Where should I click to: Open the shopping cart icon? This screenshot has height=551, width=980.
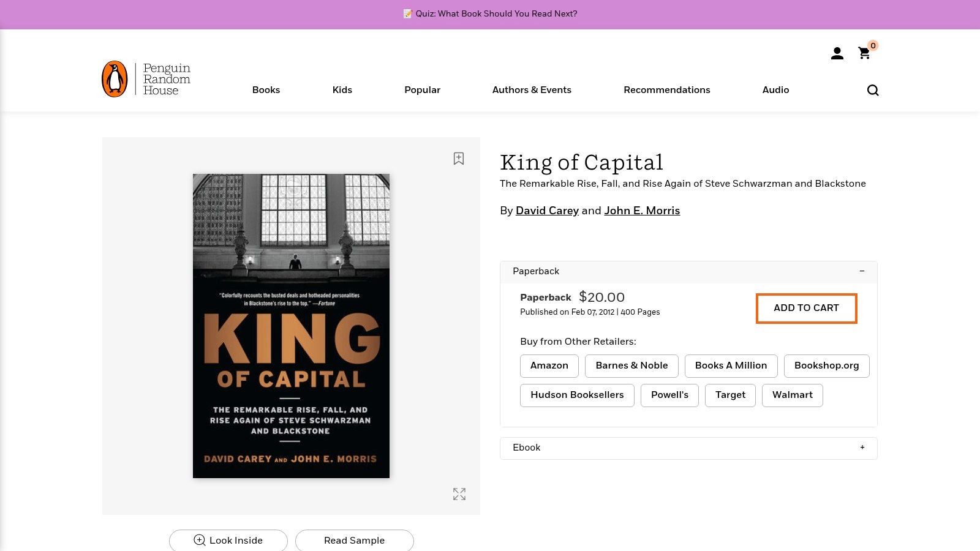pos(864,53)
